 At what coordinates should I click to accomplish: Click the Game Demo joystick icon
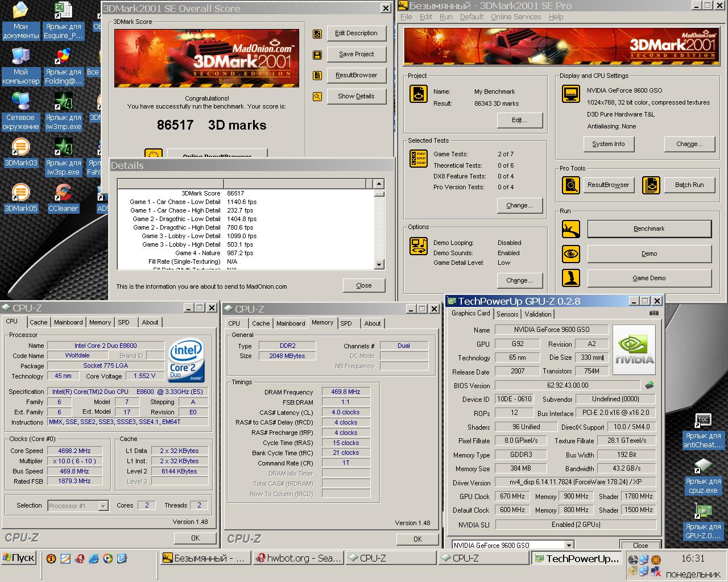(x=571, y=278)
